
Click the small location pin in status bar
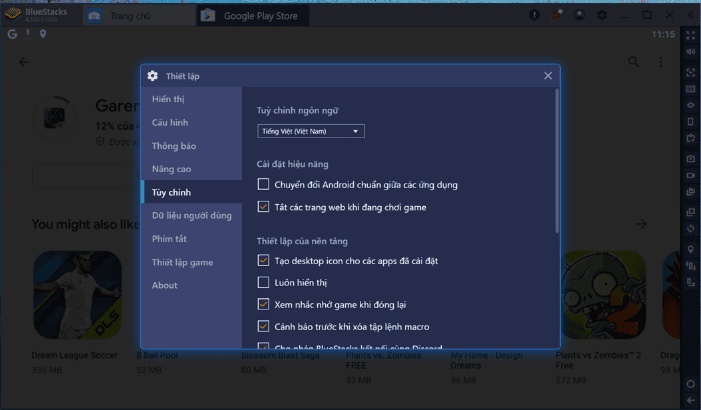(43, 34)
